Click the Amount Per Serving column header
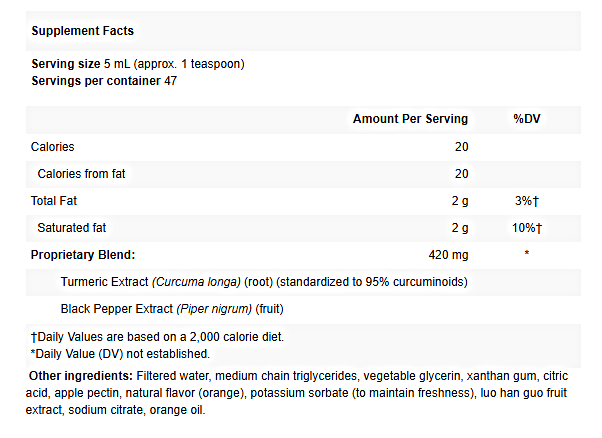 (x=410, y=119)
